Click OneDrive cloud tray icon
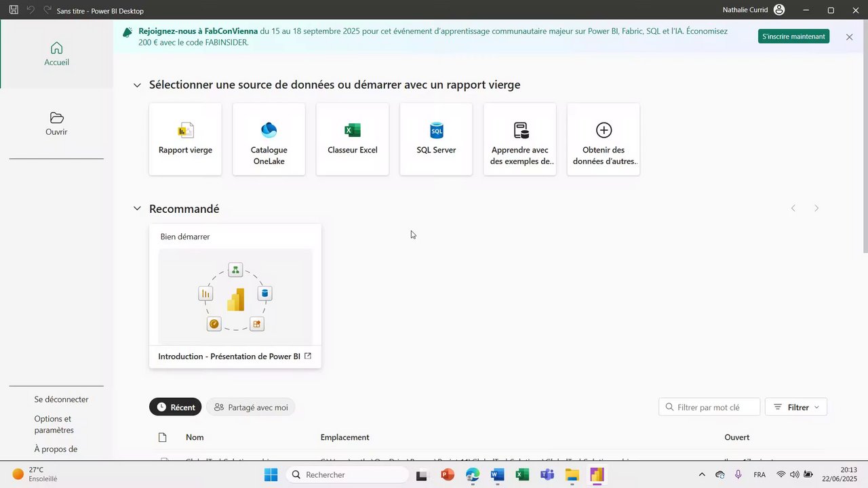Screen dimensions: 868x488 point(720,474)
